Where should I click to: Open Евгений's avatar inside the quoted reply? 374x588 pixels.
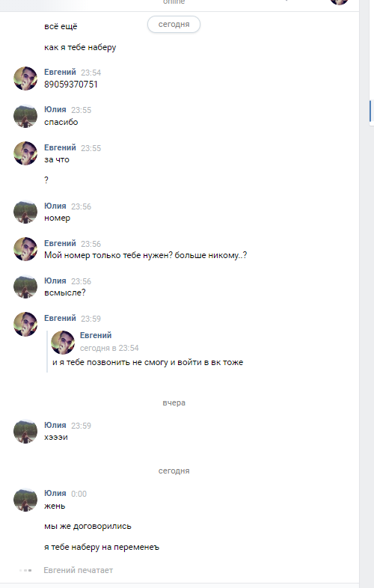[63, 342]
